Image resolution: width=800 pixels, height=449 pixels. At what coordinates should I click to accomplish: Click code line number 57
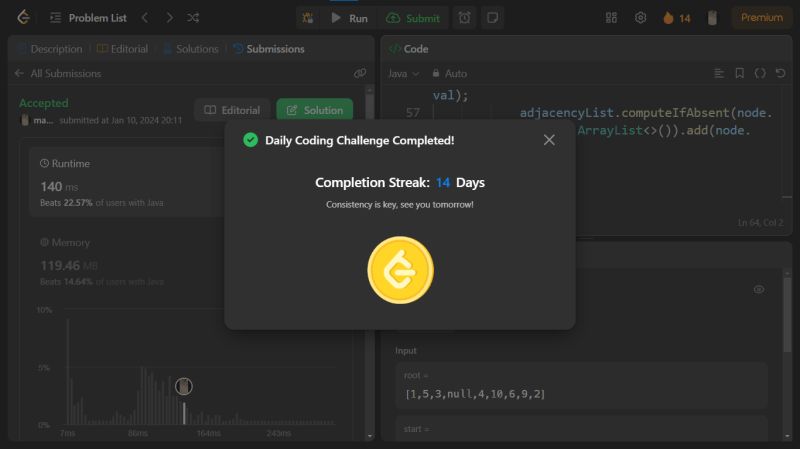(x=413, y=113)
